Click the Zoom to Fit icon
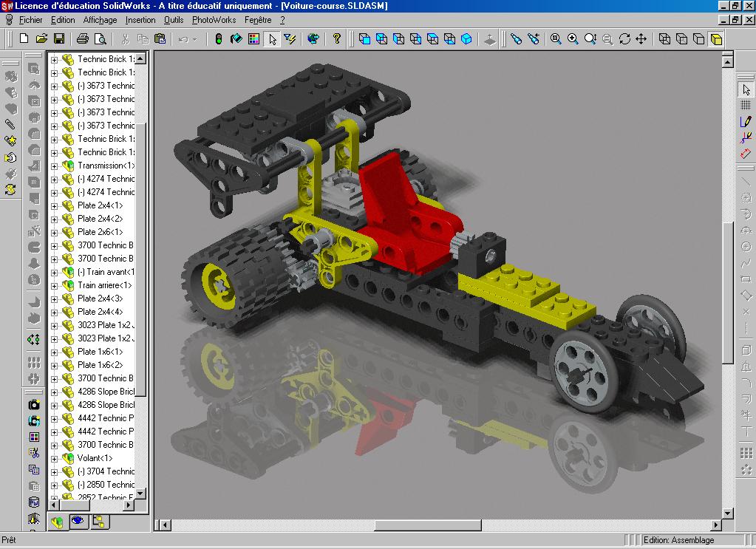 coord(556,39)
